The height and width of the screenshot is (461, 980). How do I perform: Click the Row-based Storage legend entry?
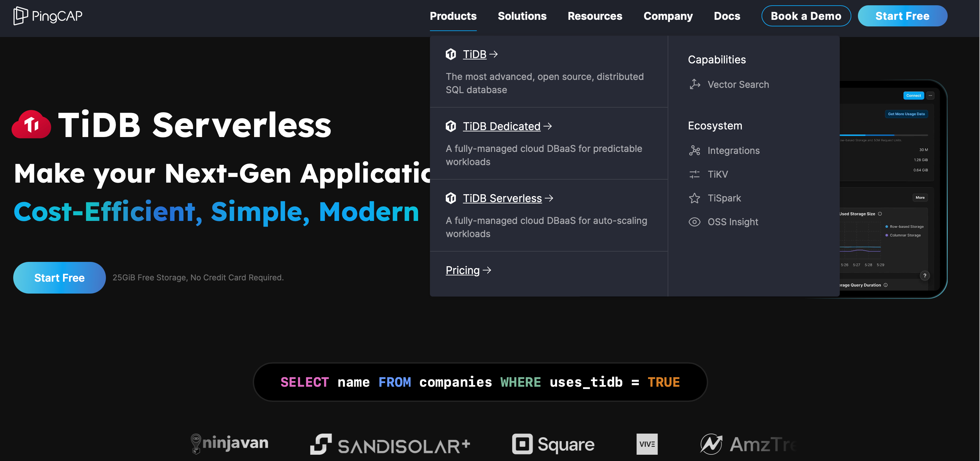pos(904,227)
